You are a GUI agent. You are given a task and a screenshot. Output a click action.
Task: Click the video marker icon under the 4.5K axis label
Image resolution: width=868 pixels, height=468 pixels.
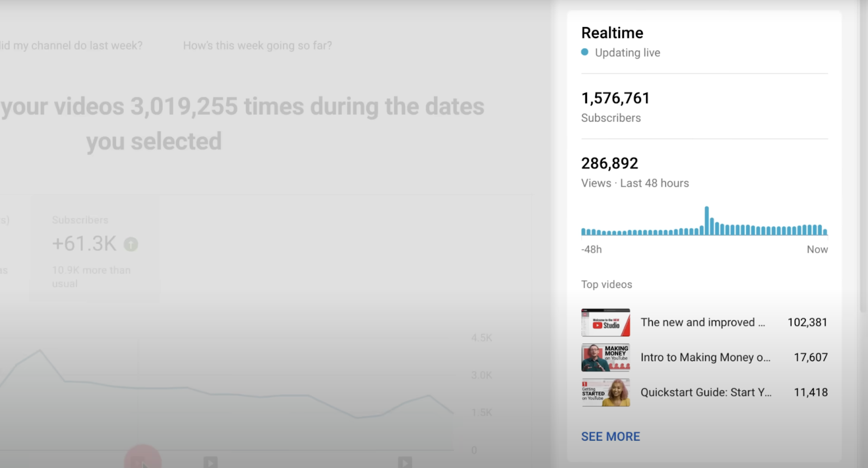405,462
